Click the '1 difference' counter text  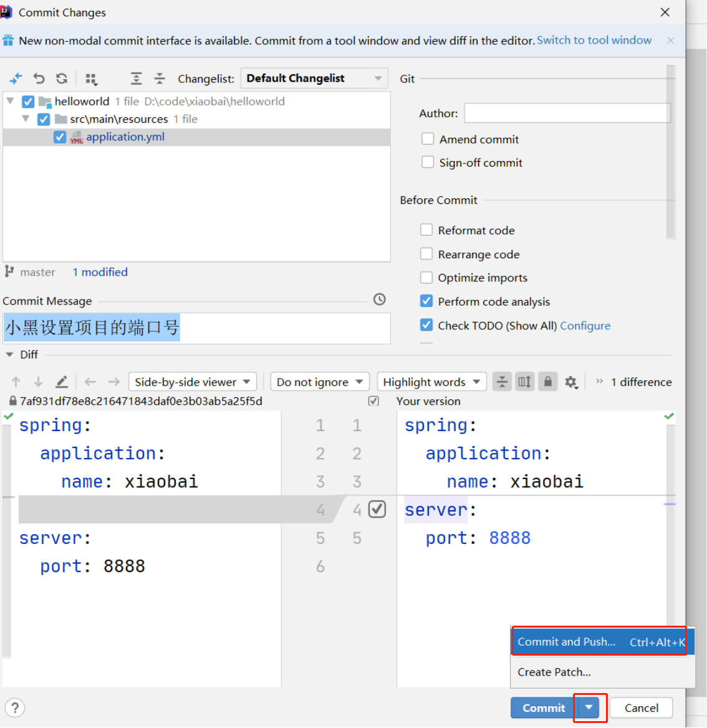(641, 382)
